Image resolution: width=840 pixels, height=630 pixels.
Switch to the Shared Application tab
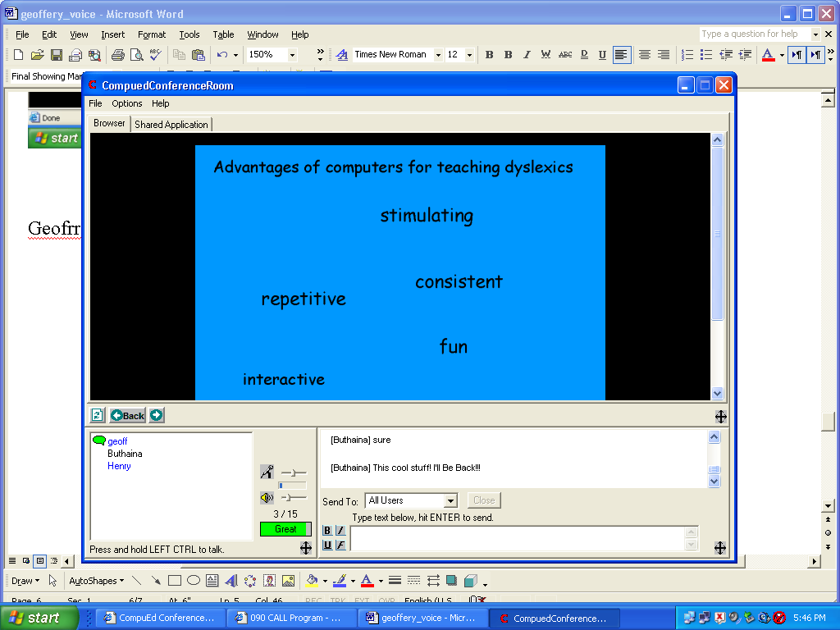click(171, 125)
